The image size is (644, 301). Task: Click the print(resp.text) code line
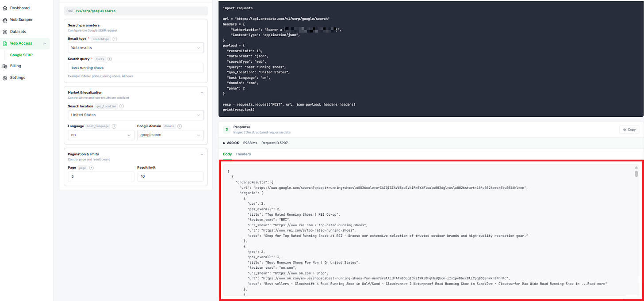(x=239, y=110)
